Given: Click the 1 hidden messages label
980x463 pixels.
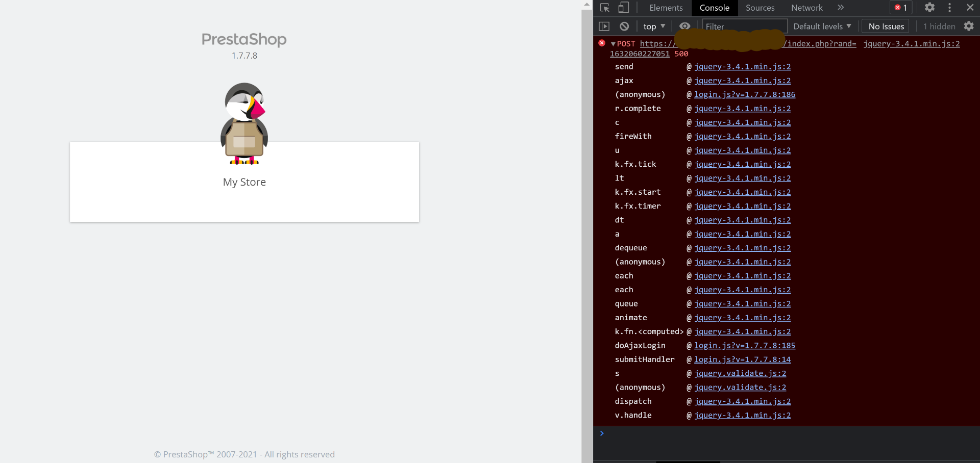Looking at the screenshot, I should click(939, 27).
